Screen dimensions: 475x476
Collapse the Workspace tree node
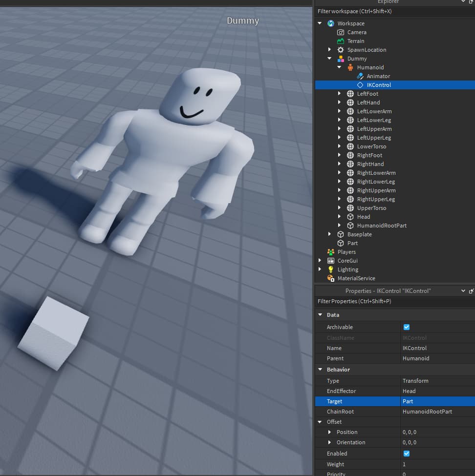(x=320, y=23)
